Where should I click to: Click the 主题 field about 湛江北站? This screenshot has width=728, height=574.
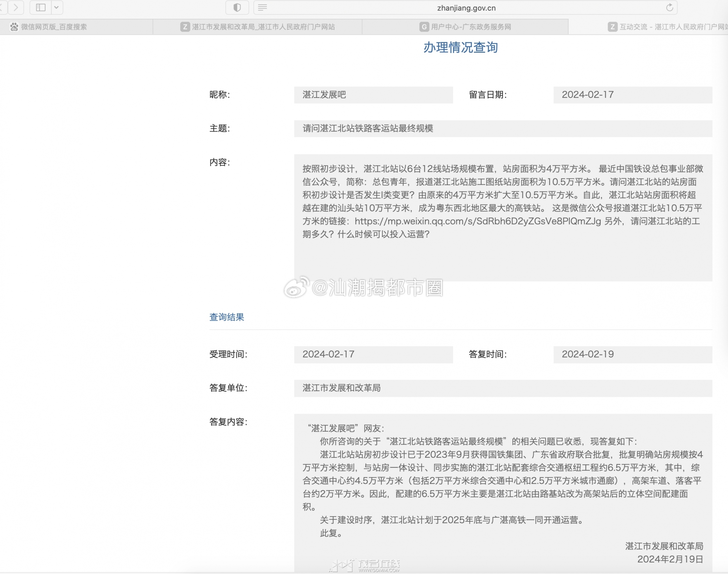503,128
